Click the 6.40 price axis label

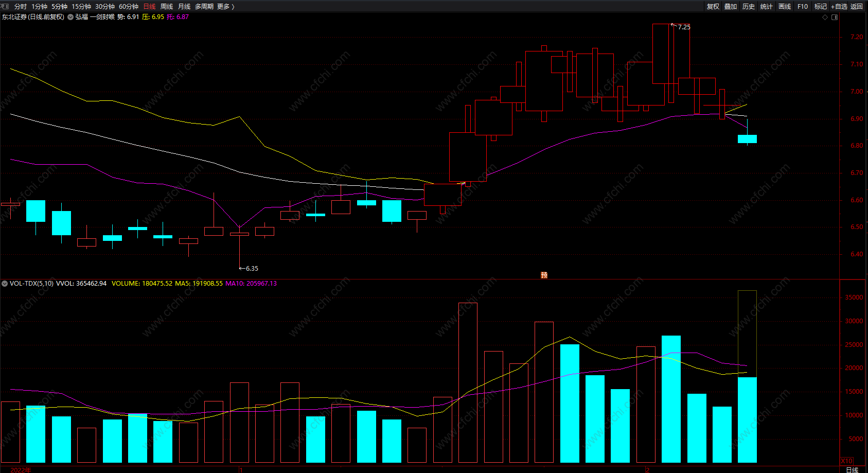[x=857, y=254]
